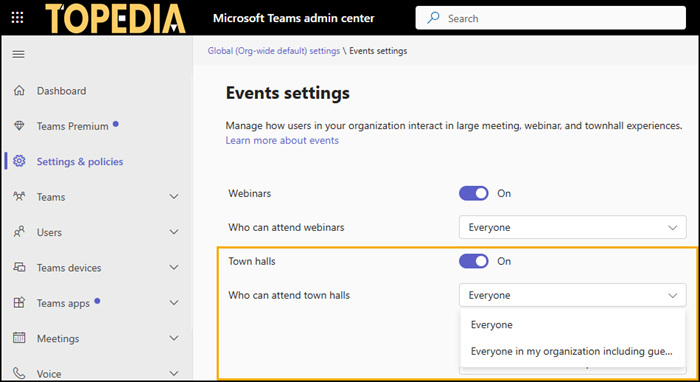Expand the Meetings section chevron
This screenshot has height=382, width=700.
coord(174,338)
